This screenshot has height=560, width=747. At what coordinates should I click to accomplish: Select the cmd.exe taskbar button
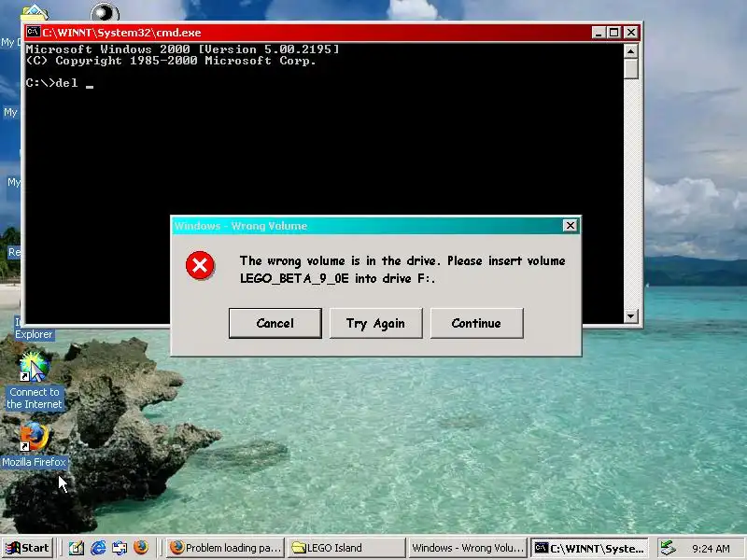(589, 548)
